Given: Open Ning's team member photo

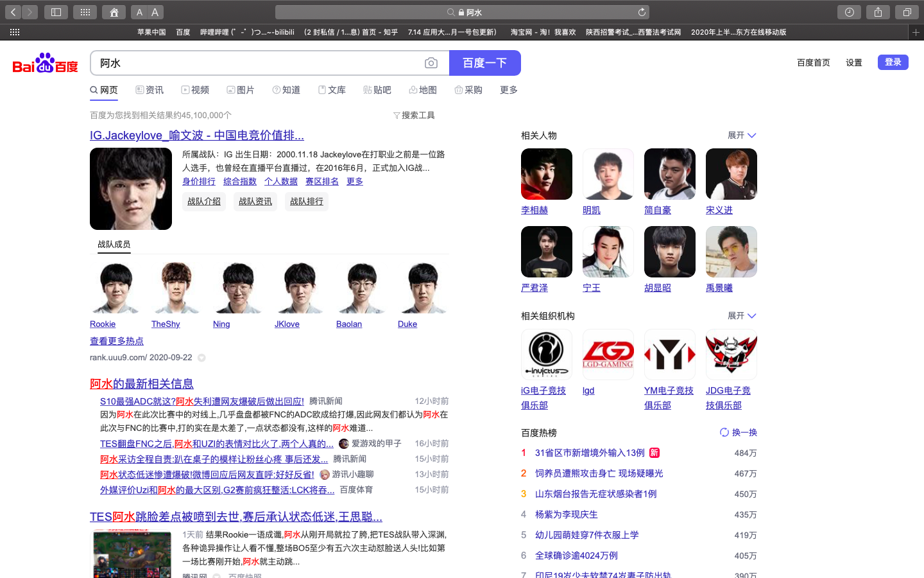Looking at the screenshot, I should (239, 288).
